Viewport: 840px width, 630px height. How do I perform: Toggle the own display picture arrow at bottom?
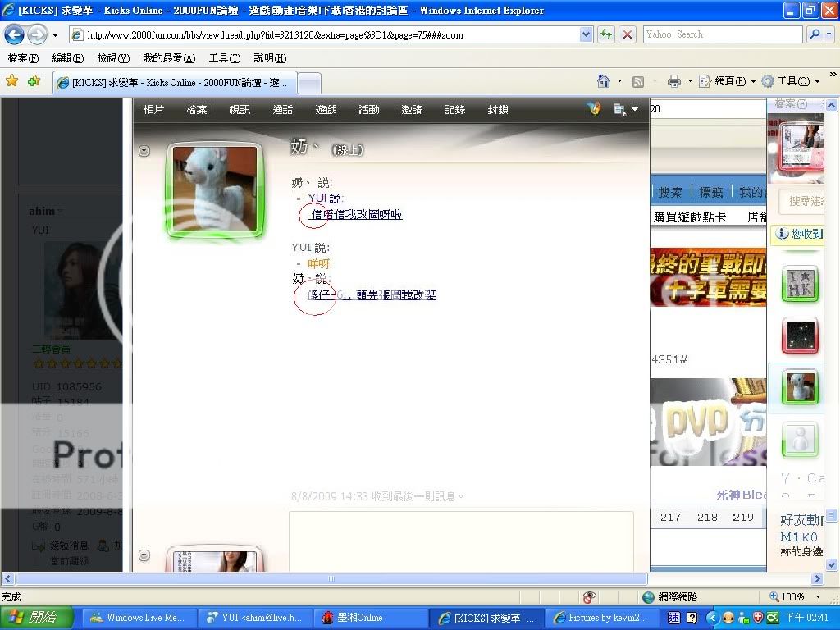click(x=144, y=555)
